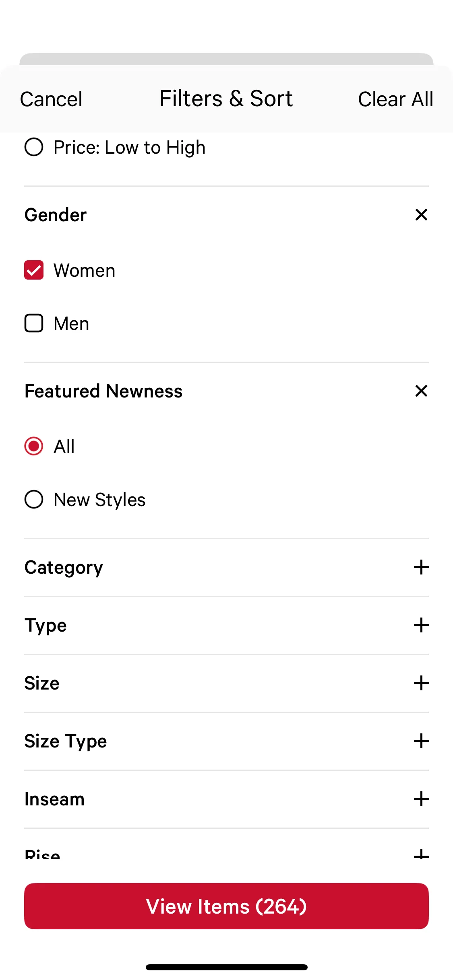Choose the New Styles radio option
The width and height of the screenshot is (453, 980).
pyautogui.click(x=34, y=500)
